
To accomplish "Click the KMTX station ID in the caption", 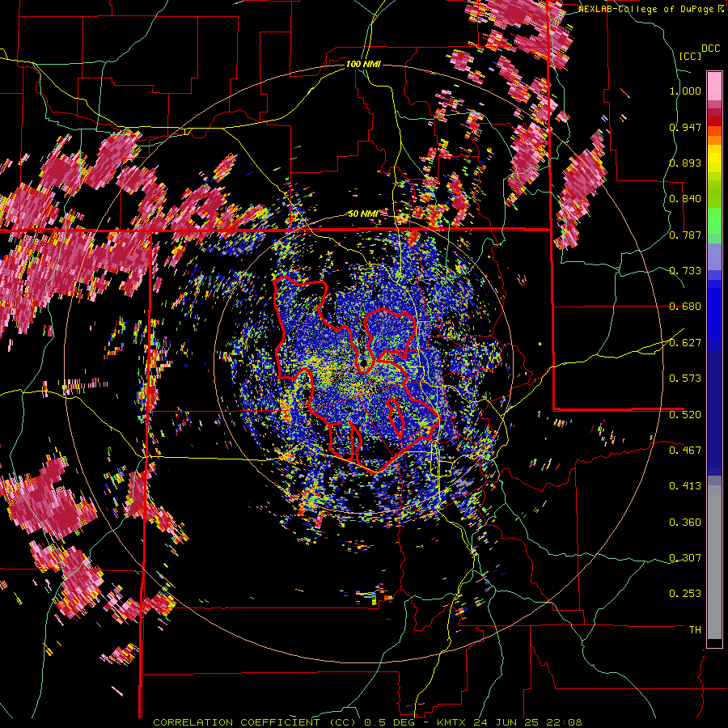I will click(x=453, y=722).
